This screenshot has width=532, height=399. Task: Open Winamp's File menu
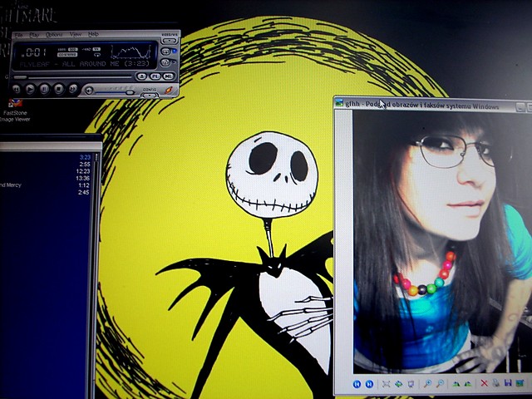pyautogui.click(x=18, y=35)
